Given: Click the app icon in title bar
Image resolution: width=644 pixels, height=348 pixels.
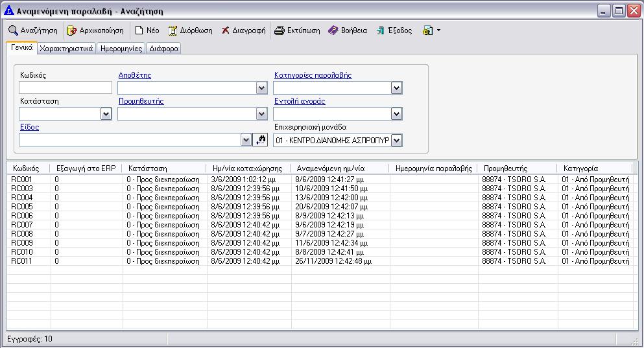Looking at the screenshot, I should tap(8, 10).
